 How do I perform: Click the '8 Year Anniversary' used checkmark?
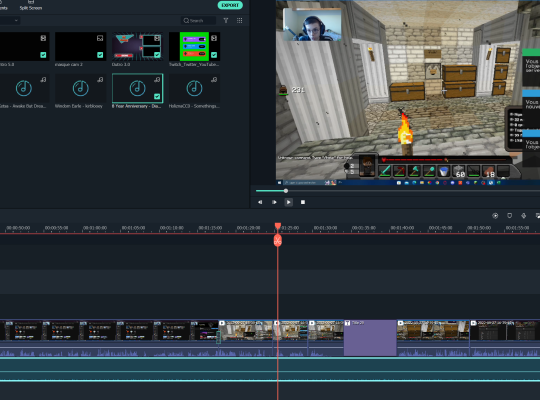157,96
